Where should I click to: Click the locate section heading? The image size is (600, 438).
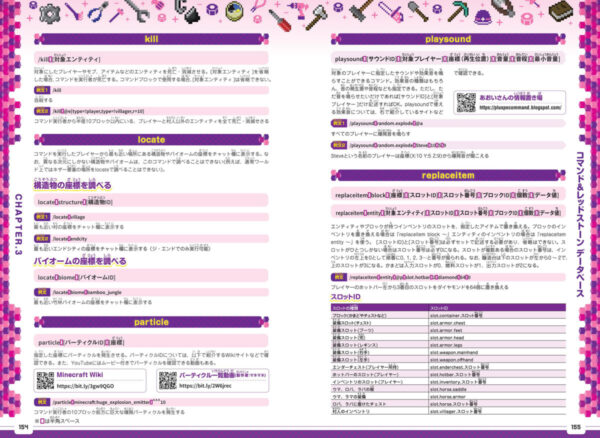point(152,140)
